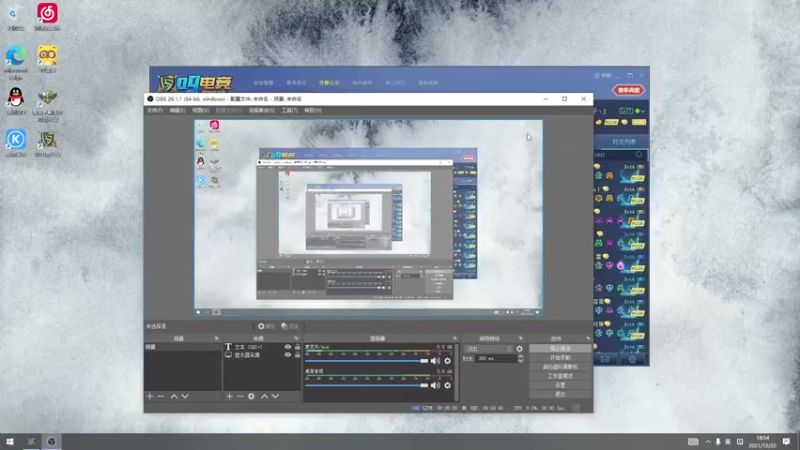Toggle visibility of the 显示器采集 source

288,355
